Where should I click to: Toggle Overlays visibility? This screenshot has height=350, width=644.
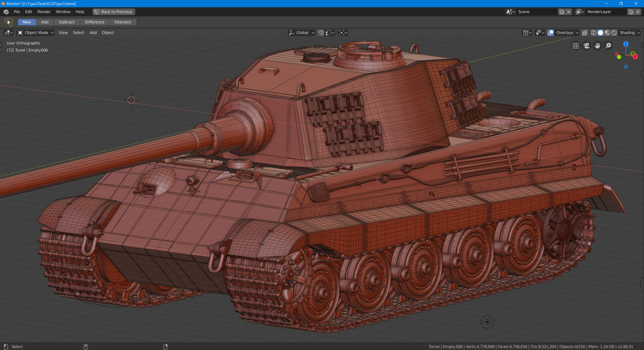coord(550,33)
